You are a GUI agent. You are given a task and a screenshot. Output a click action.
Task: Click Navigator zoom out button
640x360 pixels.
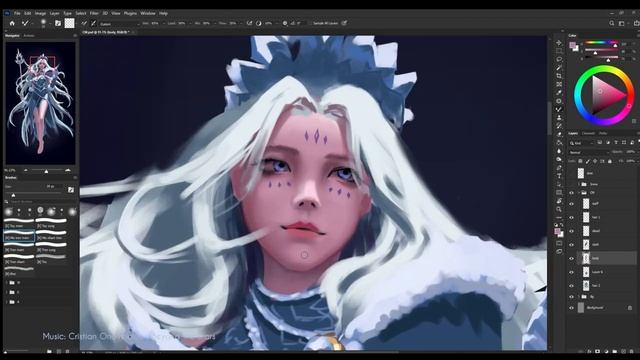pos(26,170)
